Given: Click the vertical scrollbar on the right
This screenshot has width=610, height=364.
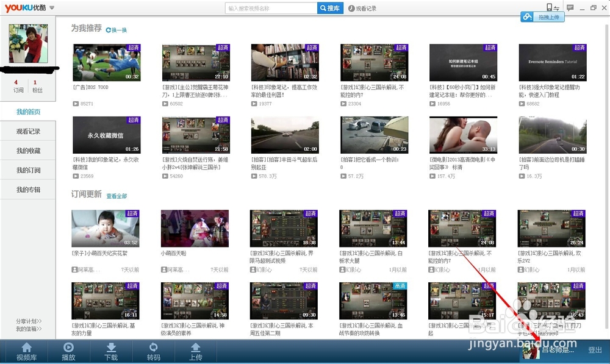Looking at the screenshot, I should [606, 177].
